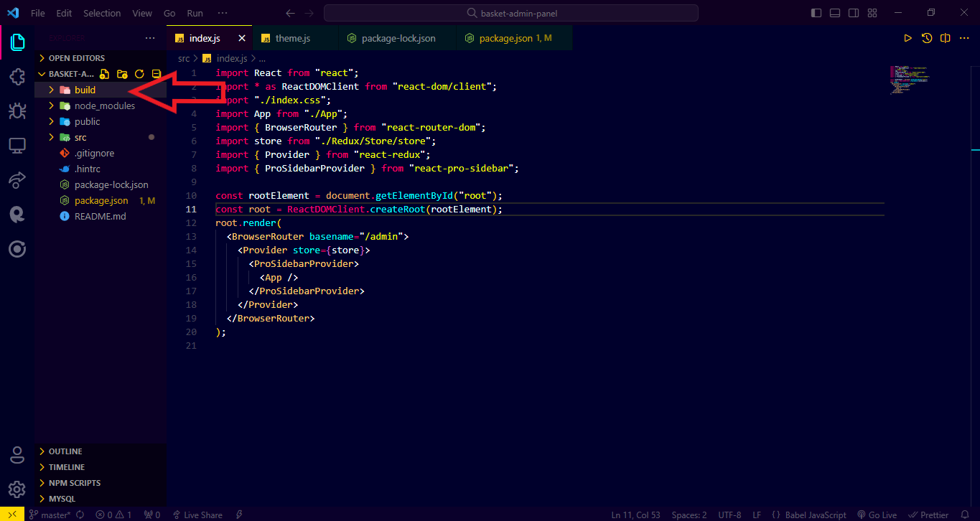Toggle the primary side bar visibility

pos(816,13)
